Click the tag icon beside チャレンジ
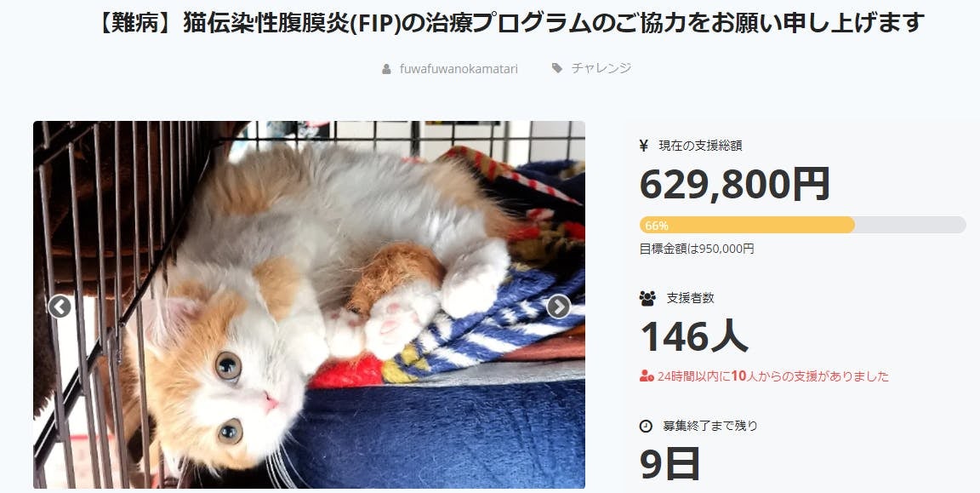980x493 pixels. coord(557,68)
